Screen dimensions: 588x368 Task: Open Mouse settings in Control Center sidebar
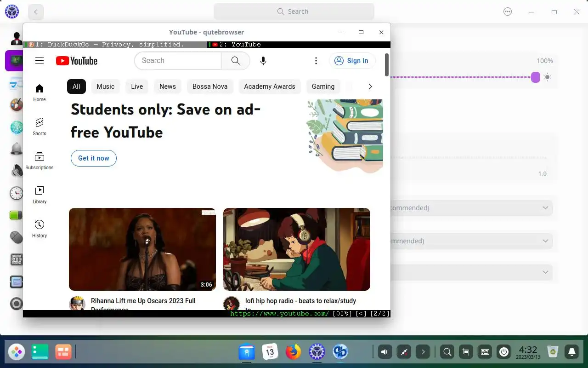pyautogui.click(x=17, y=237)
